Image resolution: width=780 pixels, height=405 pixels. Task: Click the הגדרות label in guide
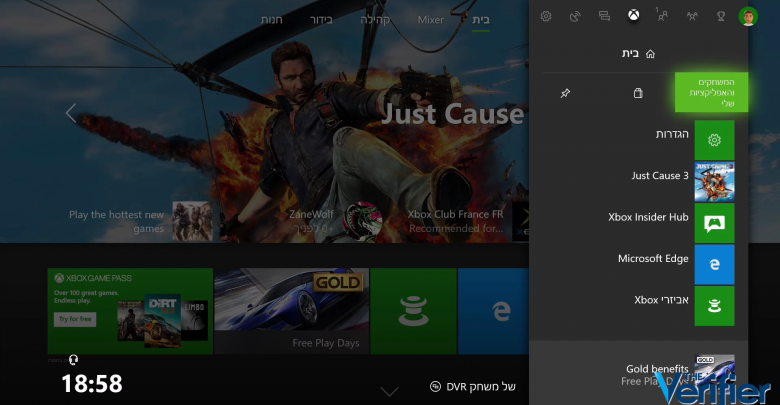pyautogui.click(x=672, y=134)
